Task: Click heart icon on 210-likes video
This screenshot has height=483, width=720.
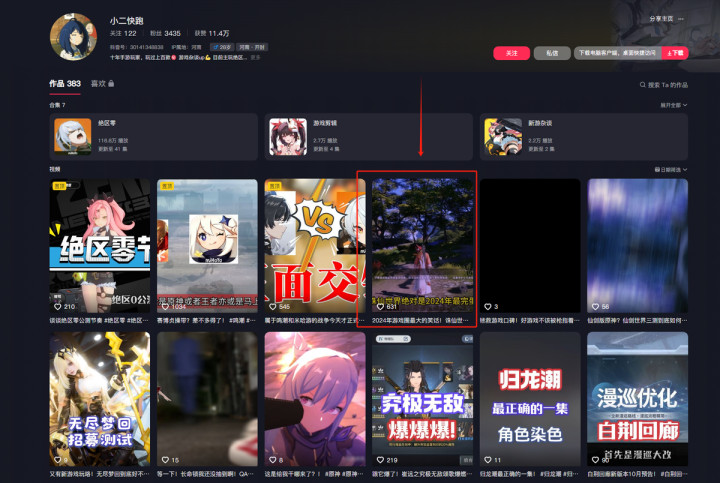Action: click(57, 307)
